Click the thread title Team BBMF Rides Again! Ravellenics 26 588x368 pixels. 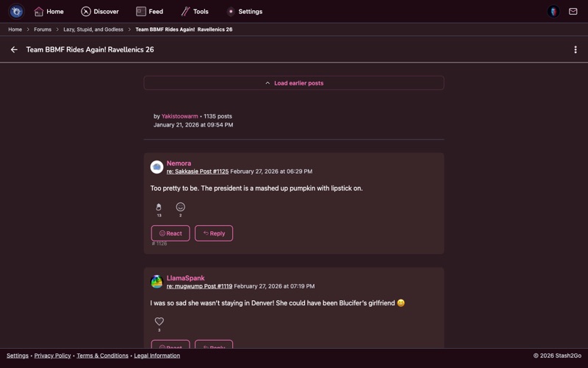[x=90, y=49]
